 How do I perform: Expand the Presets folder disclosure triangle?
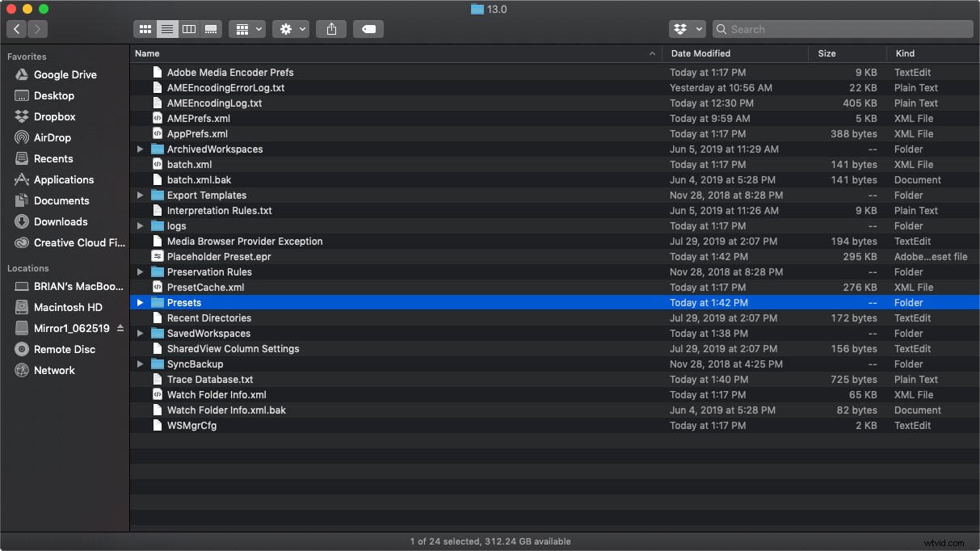click(140, 302)
